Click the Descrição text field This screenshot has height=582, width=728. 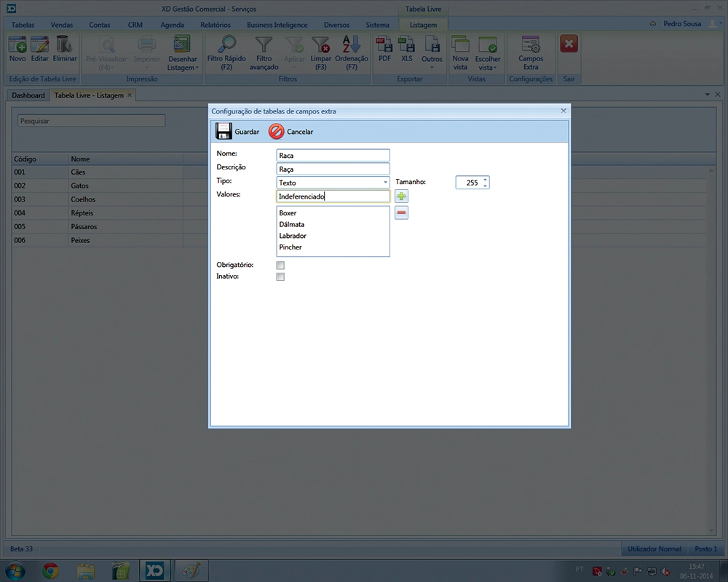point(333,169)
